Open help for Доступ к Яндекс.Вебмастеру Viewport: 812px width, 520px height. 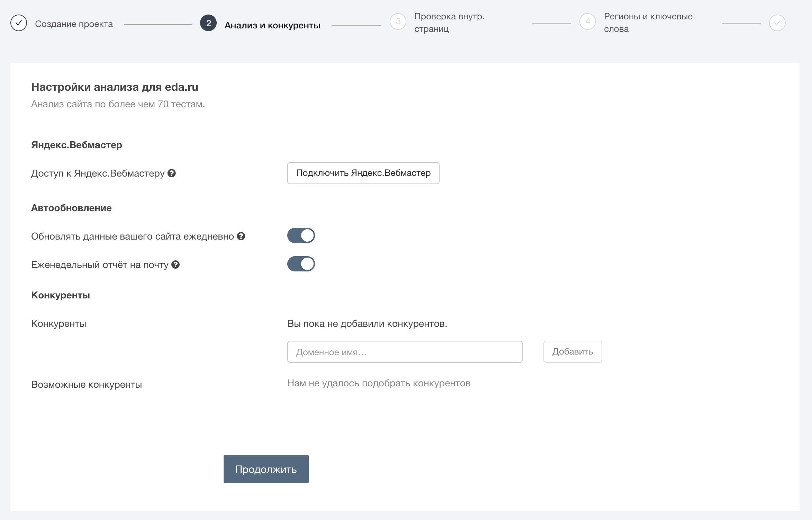[x=172, y=173]
